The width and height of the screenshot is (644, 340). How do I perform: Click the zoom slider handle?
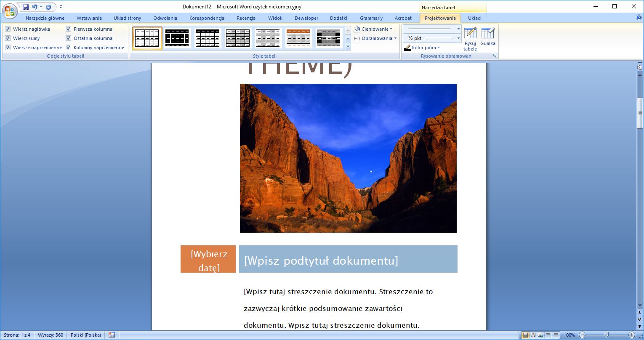coord(607,335)
